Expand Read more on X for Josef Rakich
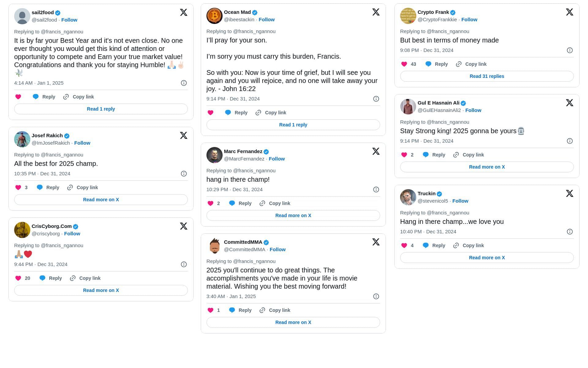This screenshot has height=368, width=588. [x=101, y=199]
